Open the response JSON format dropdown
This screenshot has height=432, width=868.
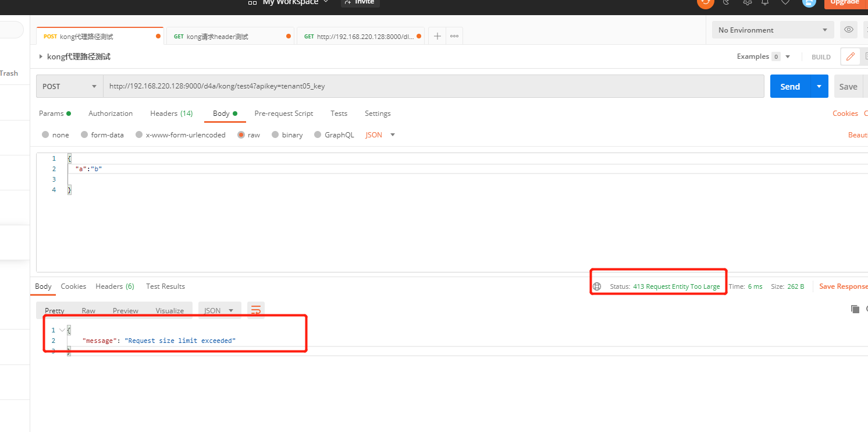click(219, 310)
